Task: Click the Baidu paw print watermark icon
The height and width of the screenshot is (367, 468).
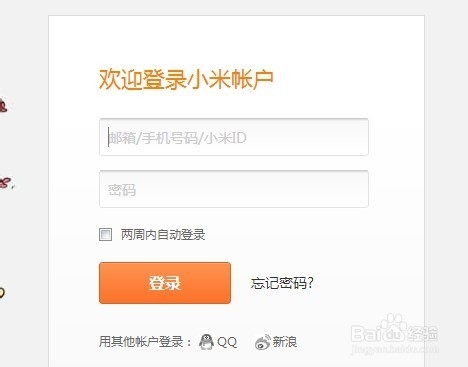Action: pyautogui.click(x=393, y=327)
